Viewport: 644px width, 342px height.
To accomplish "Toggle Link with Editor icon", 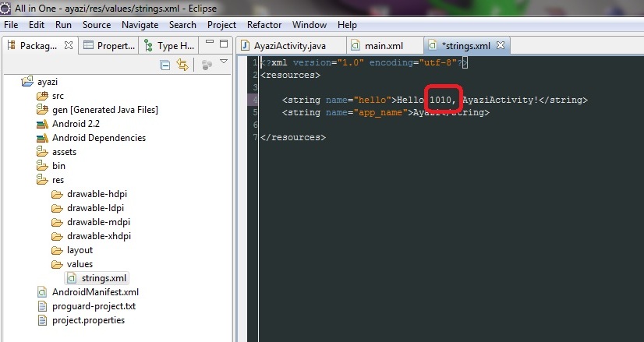I will point(182,65).
